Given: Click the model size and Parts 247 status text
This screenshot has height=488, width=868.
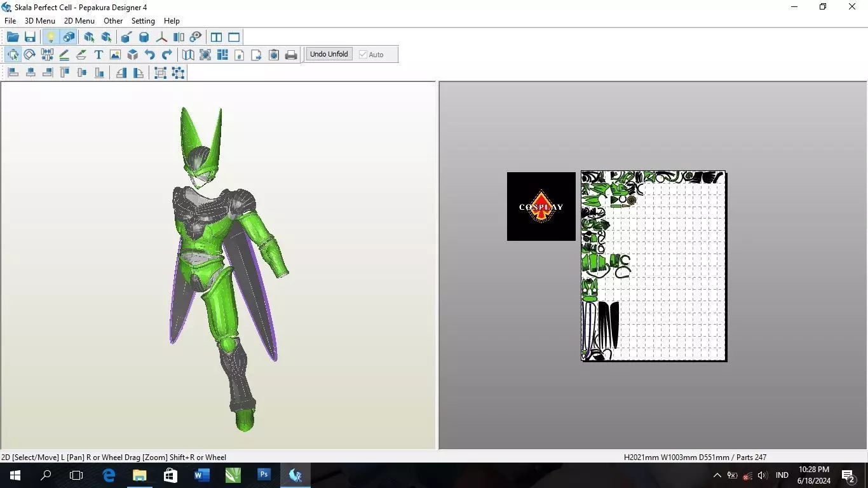Looking at the screenshot, I should (x=695, y=457).
